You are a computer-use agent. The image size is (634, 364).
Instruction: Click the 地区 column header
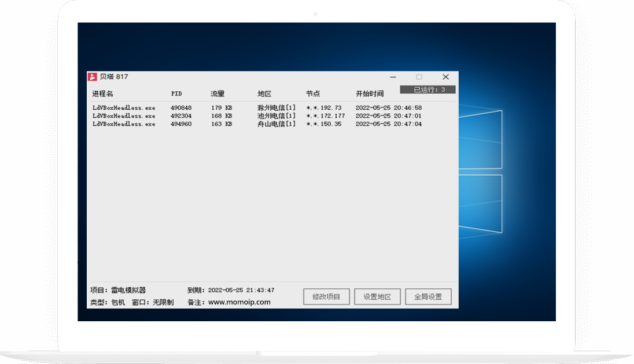point(264,94)
